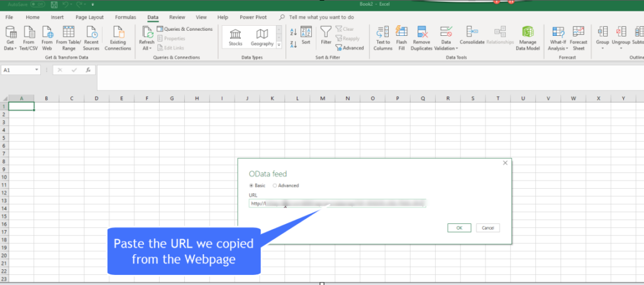
Task: Expand the Get Data dropdown
Action: (10, 48)
